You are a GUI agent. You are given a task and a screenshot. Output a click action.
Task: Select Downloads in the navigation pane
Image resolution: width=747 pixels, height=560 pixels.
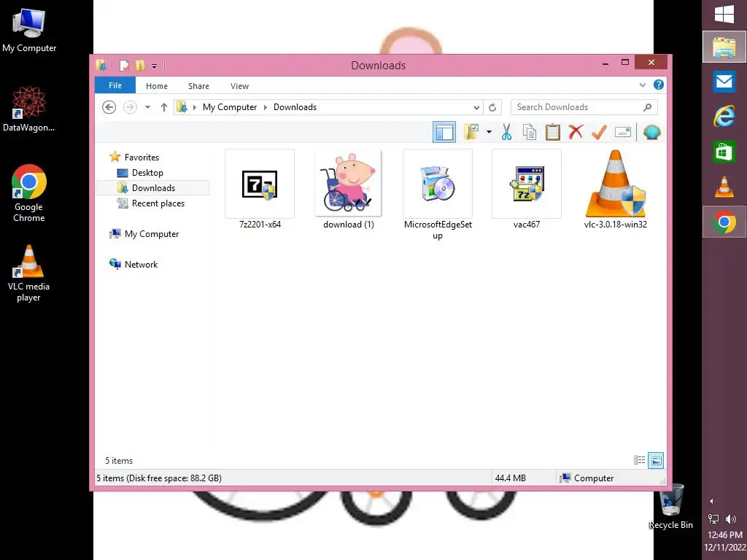153,187
